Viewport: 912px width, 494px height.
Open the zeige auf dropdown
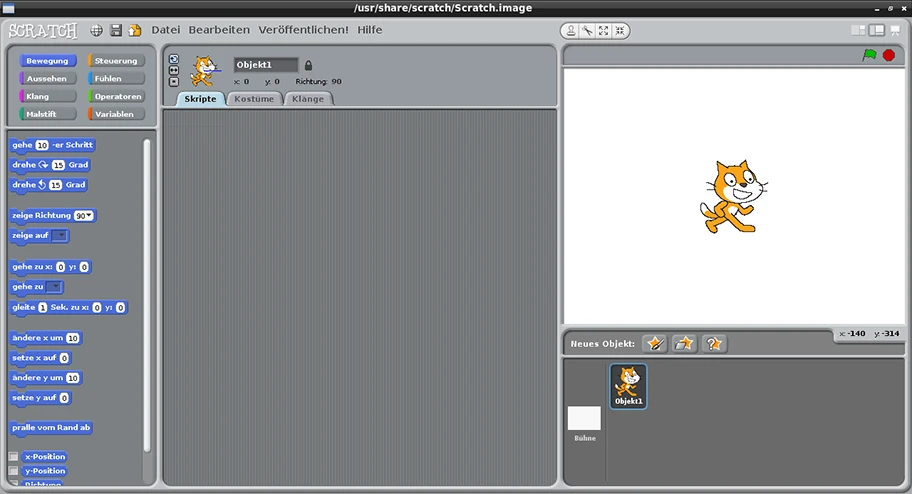(x=60, y=236)
